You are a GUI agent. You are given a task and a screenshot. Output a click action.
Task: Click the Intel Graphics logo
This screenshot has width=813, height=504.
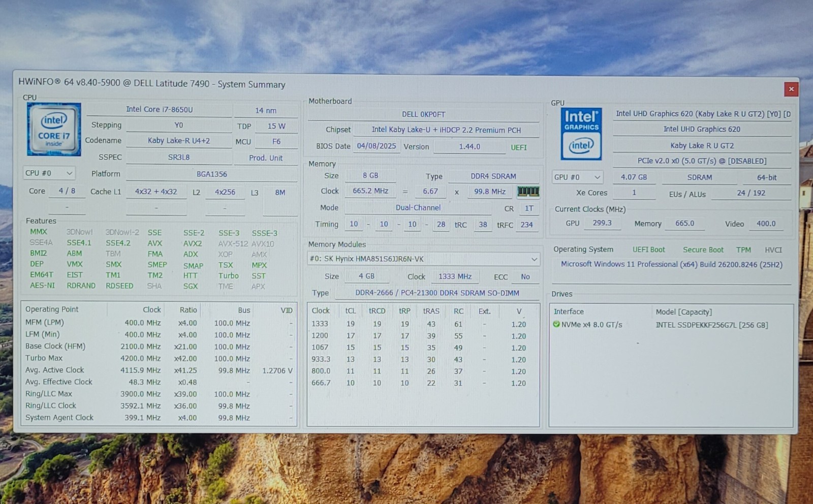pyautogui.click(x=582, y=134)
